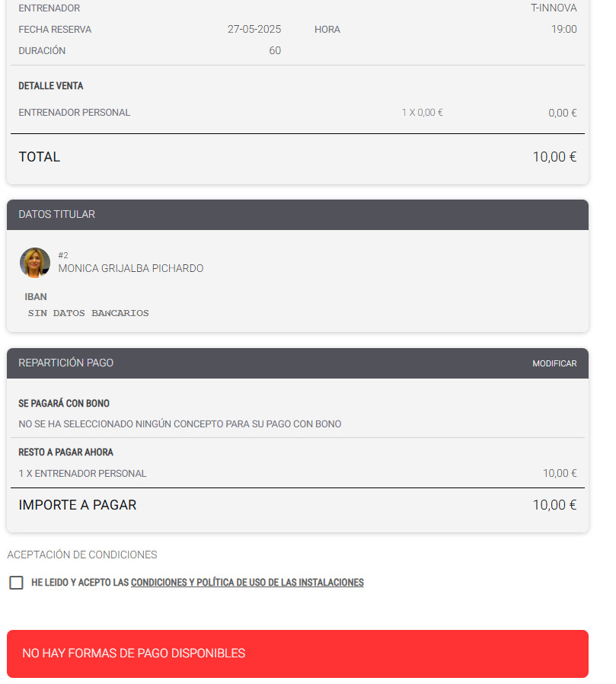Viewport: 616px width, 684px height.
Task: Click the Importe a Pagar amount
Action: [x=554, y=505]
